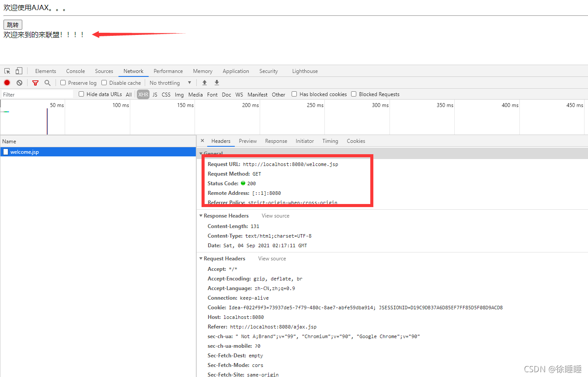Check Hide data URLs option

(x=81, y=94)
